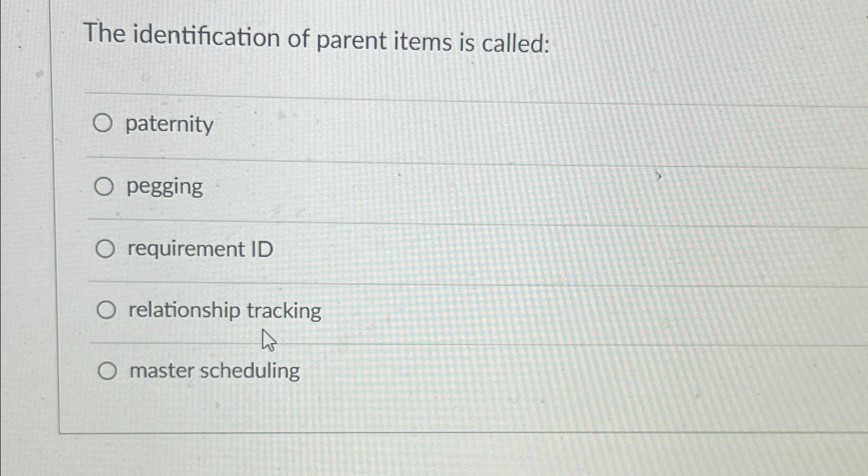Click the area left of the question panel
Viewport: 868px width, 476px height.
[26, 232]
